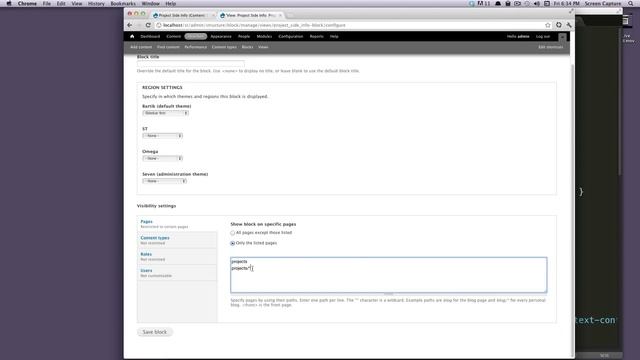Open the Add content shortcut
This screenshot has height=360, width=640.
coord(141,47)
